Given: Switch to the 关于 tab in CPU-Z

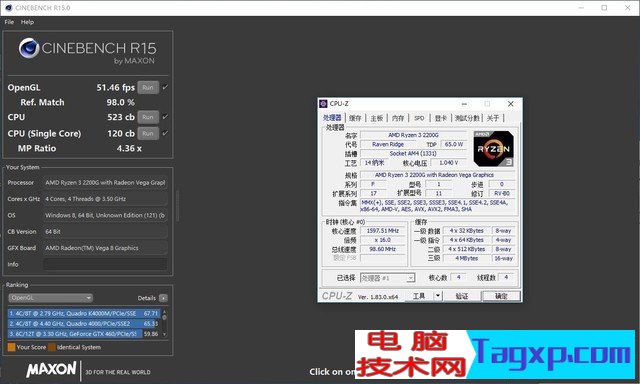Looking at the screenshot, I should (493, 118).
